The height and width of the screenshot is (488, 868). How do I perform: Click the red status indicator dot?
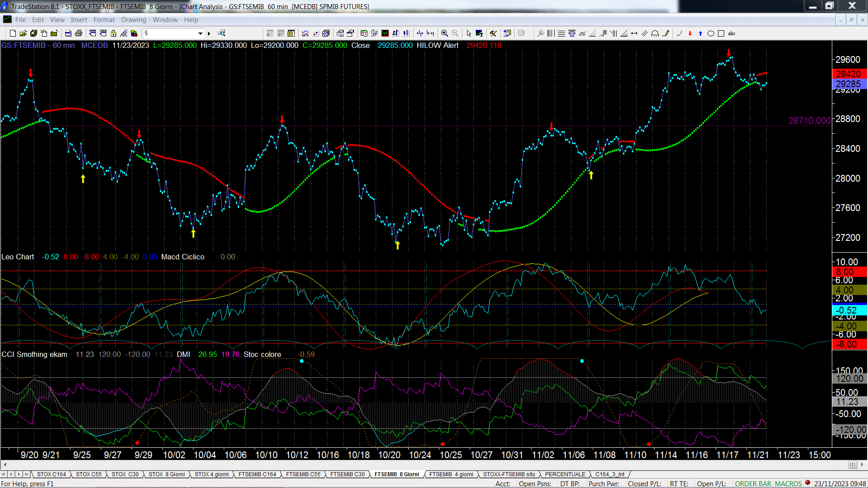pyautogui.click(x=808, y=483)
